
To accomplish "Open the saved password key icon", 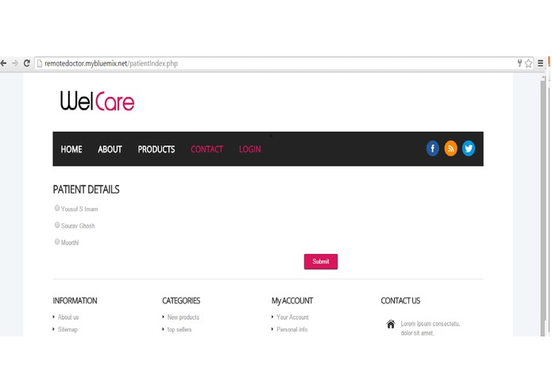I will tap(519, 63).
